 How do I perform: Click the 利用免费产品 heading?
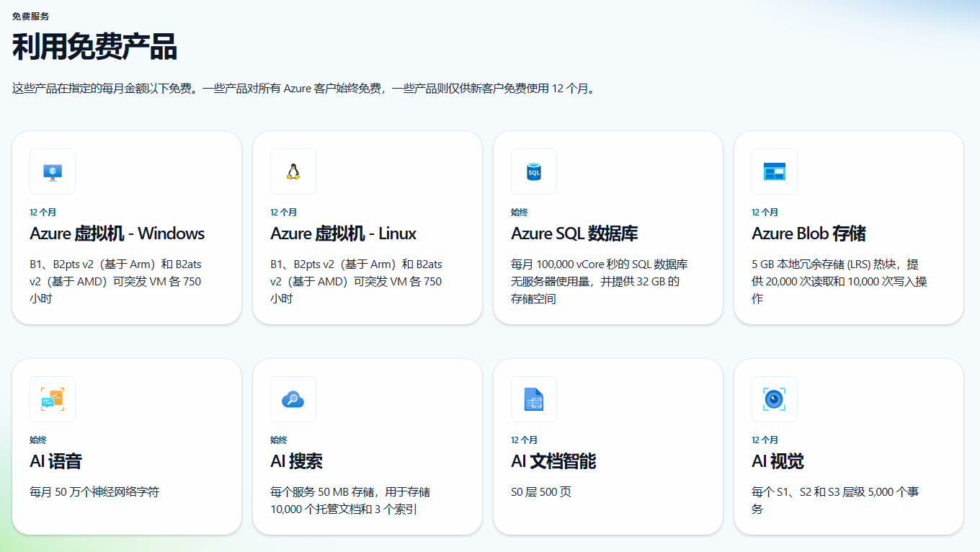[x=94, y=48]
